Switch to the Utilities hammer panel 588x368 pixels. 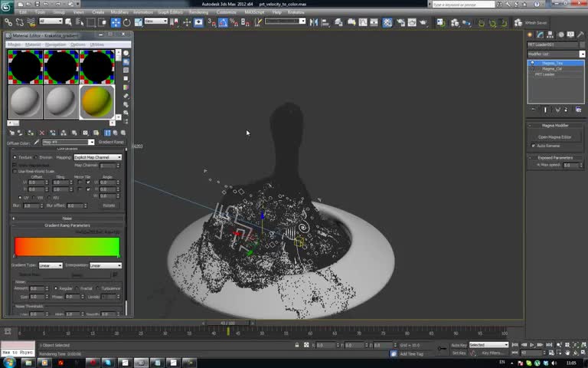(x=582, y=35)
